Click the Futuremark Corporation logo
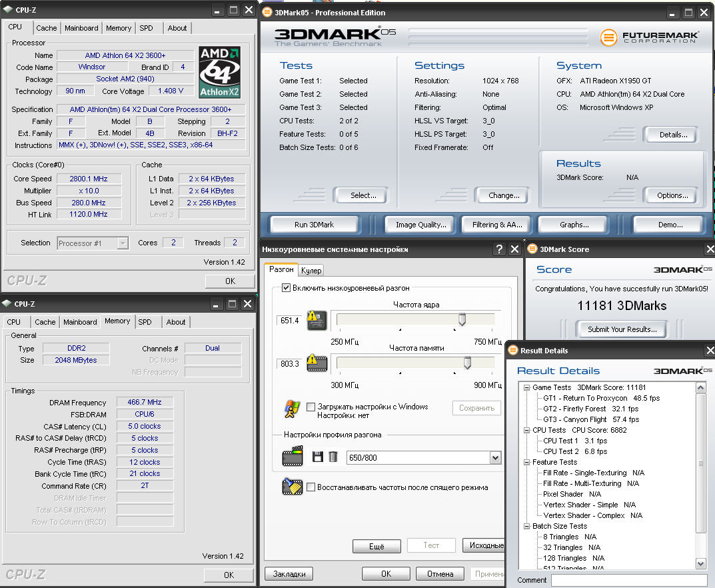 point(649,37)
